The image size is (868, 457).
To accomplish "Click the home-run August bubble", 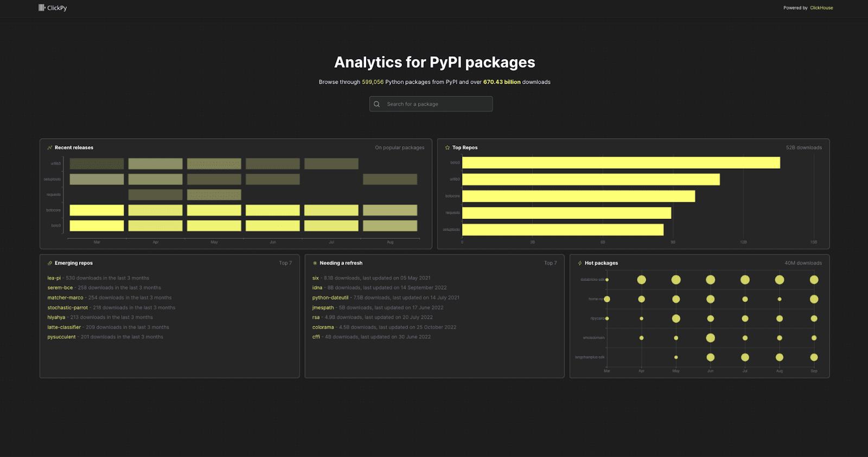I will point(780,299).
